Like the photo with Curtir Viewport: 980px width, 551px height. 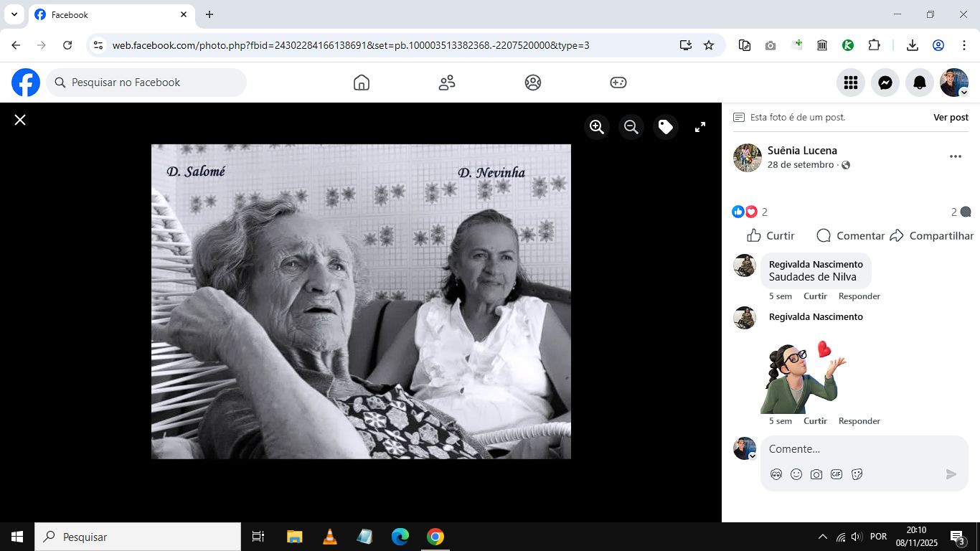pos(771,235)
